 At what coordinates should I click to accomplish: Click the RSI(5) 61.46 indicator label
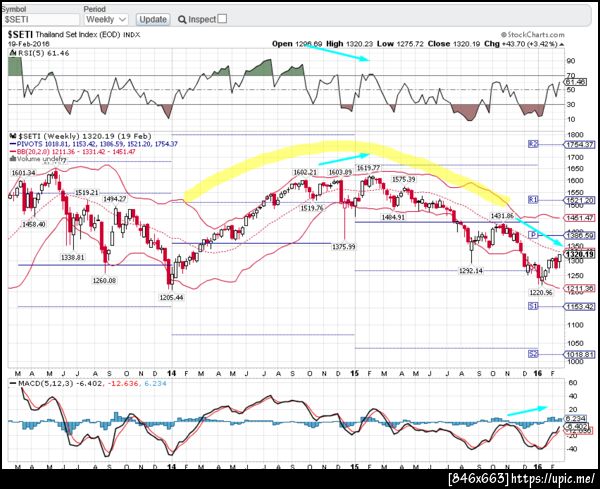(x=43, y=53)
